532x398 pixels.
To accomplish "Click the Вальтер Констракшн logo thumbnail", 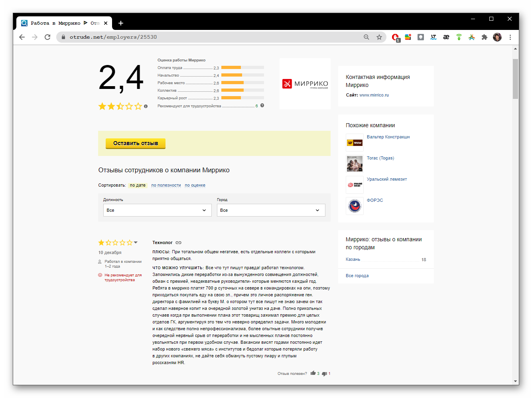I will (355, 142).
